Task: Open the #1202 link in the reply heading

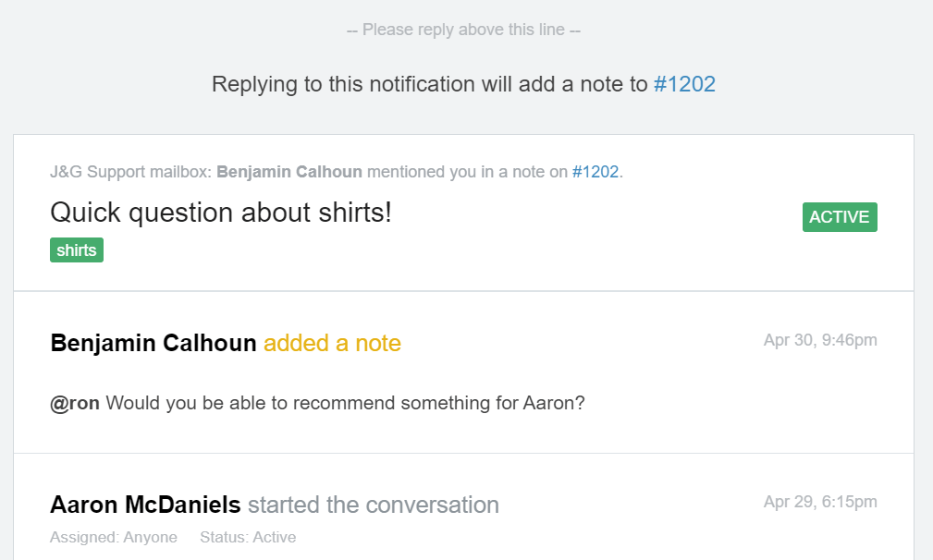Action: [x=684, y=84]
